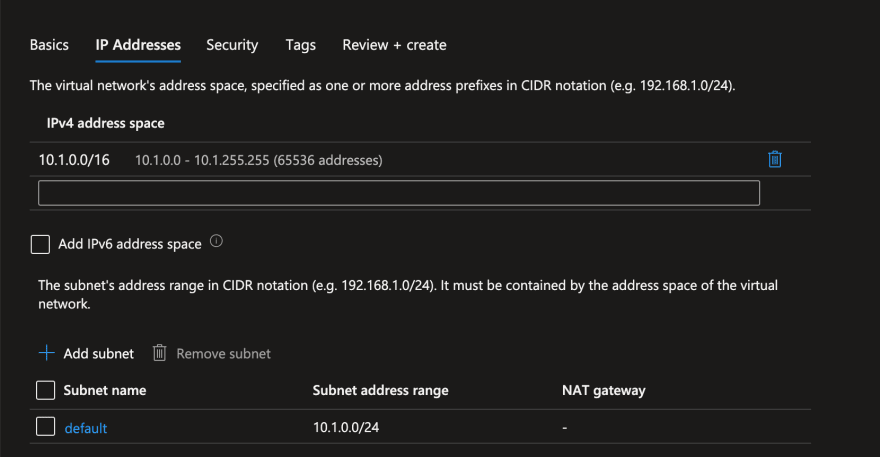This screenshot has width=880, height=457.
Task: Click the Add subnet label
Action: click(x=99, y=354)
